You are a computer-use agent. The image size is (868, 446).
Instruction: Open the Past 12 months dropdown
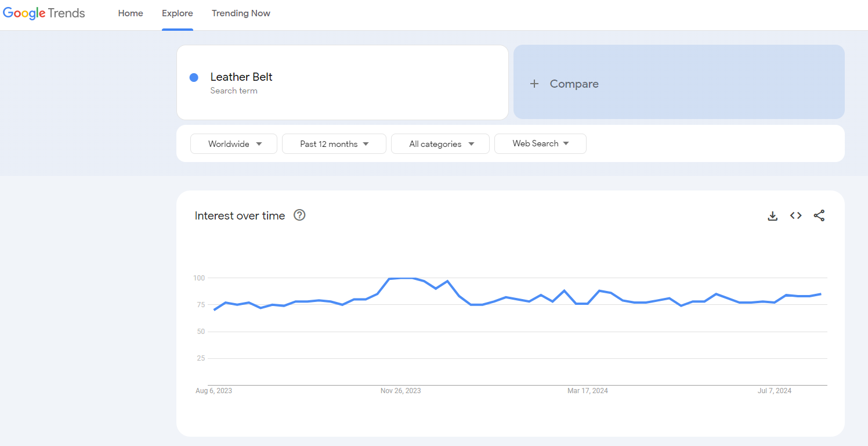point(334,144)
